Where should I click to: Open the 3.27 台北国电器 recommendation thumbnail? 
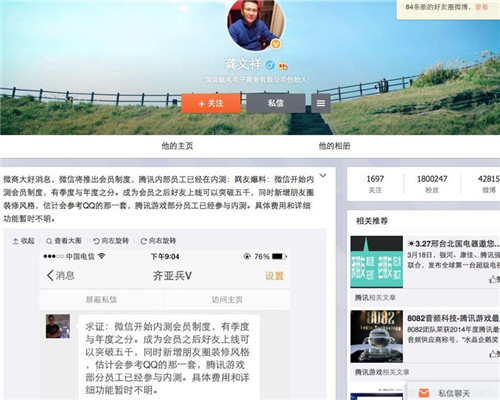[x=377, y=262]
